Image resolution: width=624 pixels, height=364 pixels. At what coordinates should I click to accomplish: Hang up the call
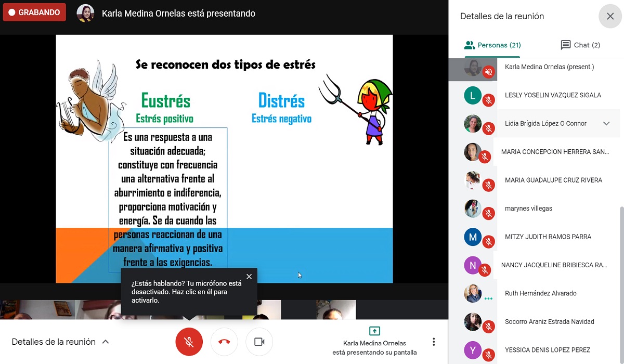click(x=224, y=342)
